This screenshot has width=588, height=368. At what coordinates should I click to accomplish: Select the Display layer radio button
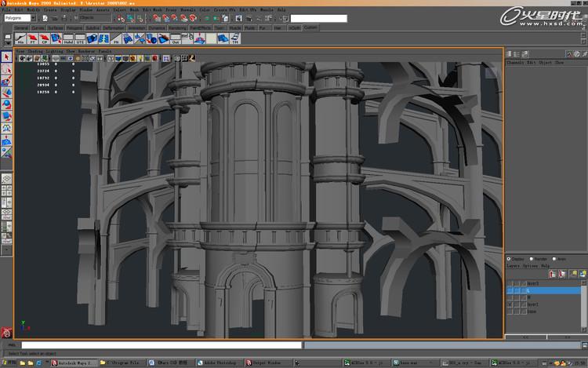coord(508,258)
